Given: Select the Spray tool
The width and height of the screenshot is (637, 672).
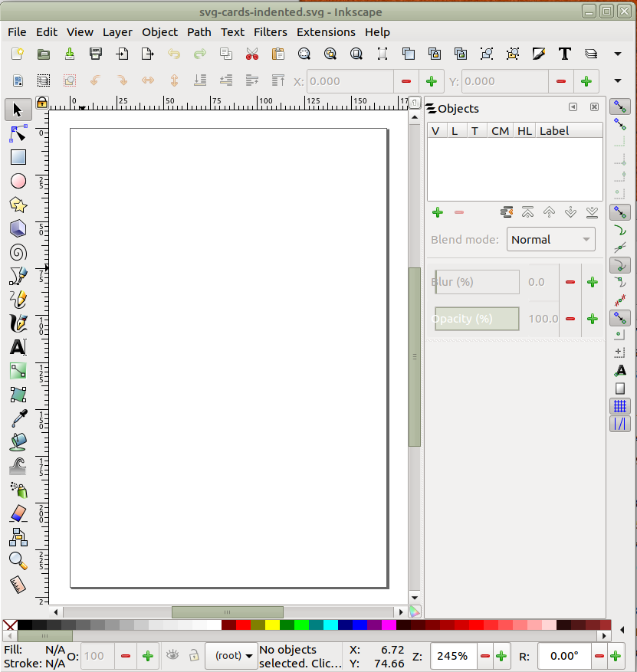Looking at the screenshot, I should click(x=18, y=490).
